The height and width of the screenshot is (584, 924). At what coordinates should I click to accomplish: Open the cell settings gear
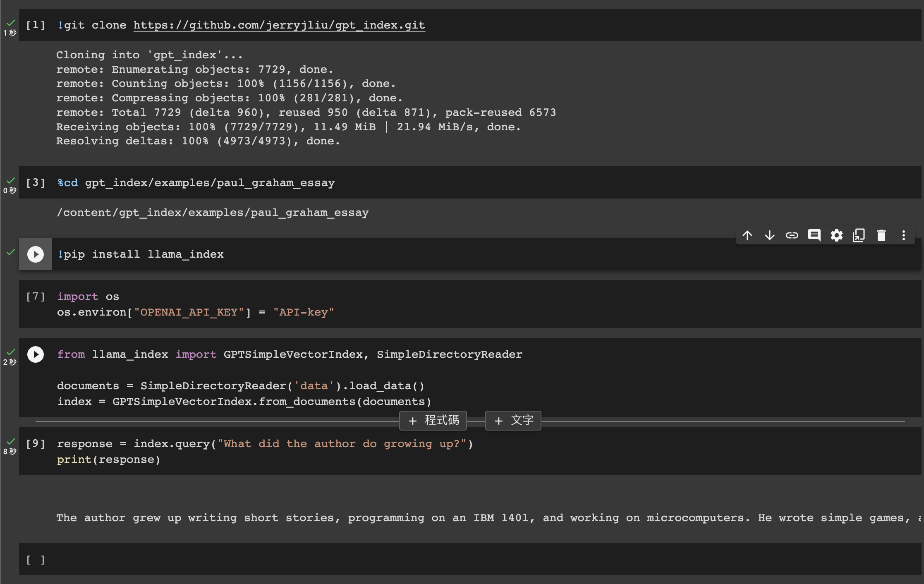point(836,235)
